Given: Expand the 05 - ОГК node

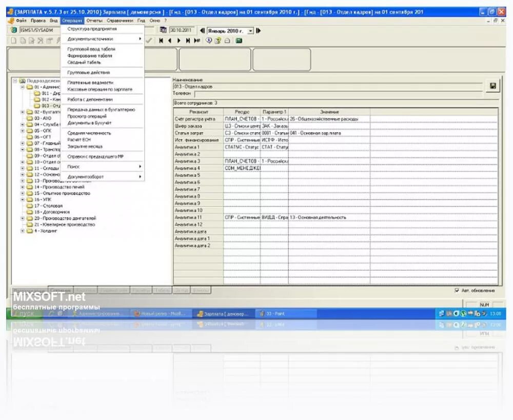Looking at the screenshot, I should point(23,131).
